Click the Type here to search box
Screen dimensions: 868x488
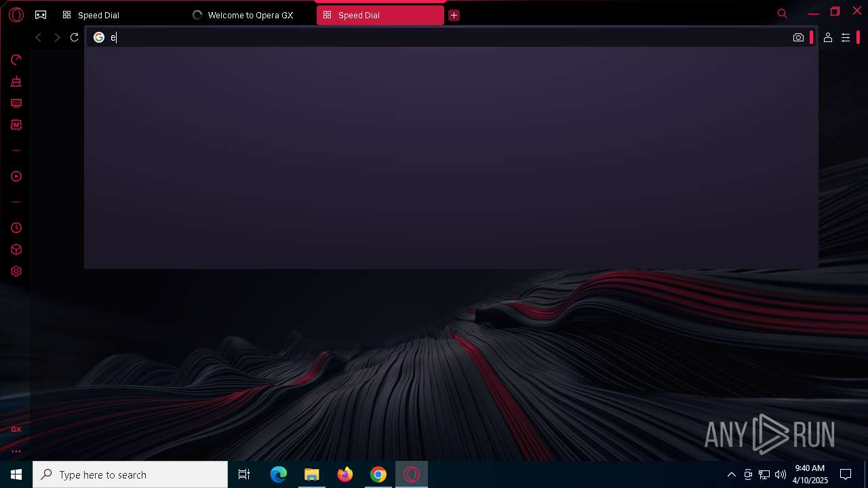130,474
